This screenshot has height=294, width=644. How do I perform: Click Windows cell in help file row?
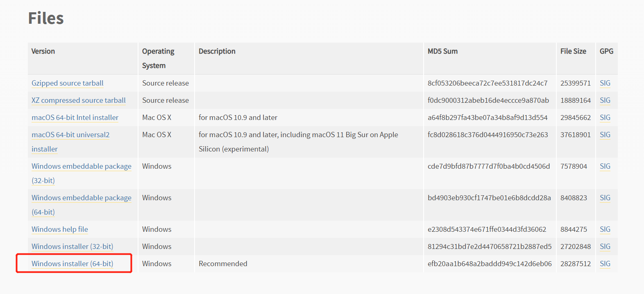pyautogui.click(x=157, y=229)
